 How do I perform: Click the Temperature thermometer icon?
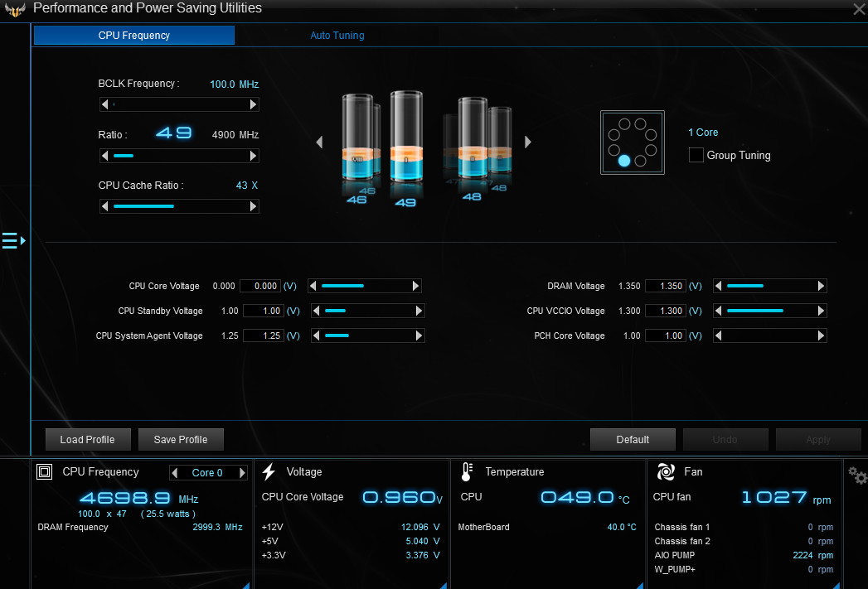[x=466, y=471]
